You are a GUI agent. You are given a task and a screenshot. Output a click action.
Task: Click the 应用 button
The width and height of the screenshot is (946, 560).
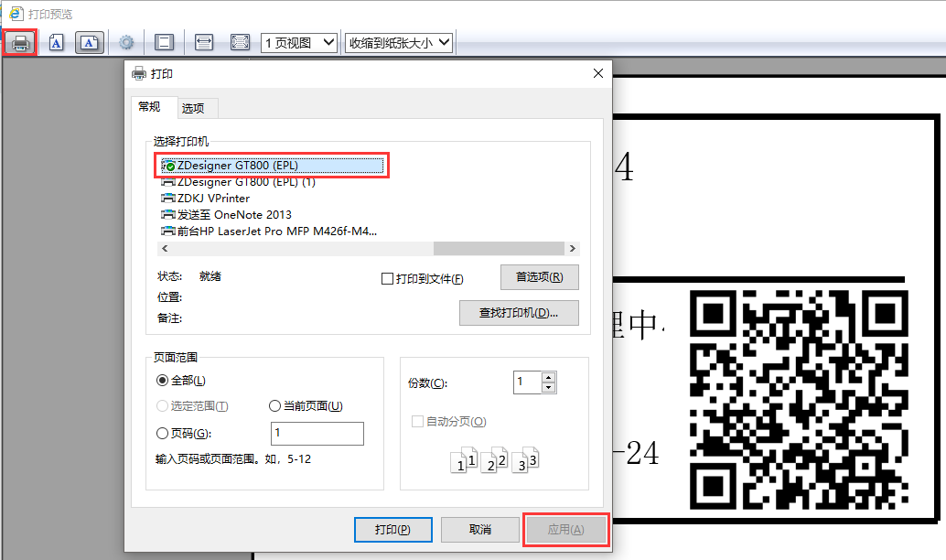click(565, 529)
